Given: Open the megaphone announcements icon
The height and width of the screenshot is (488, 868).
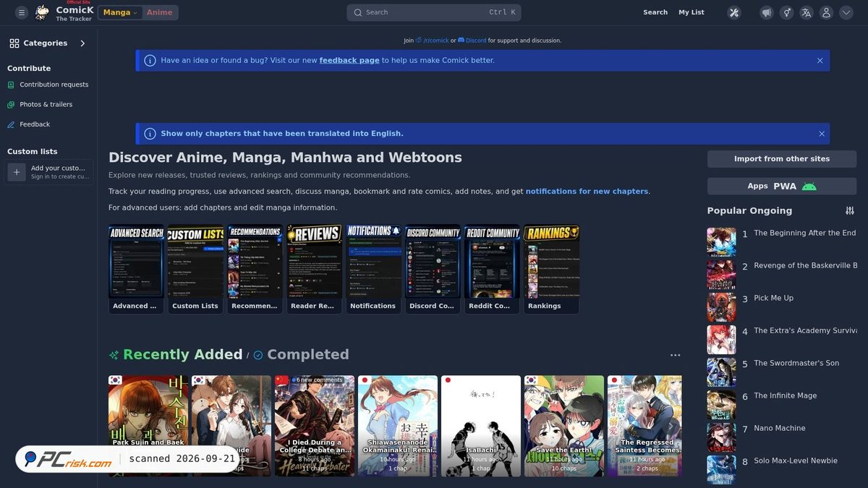Looking at the screenshot, I should tap(767, 12).
